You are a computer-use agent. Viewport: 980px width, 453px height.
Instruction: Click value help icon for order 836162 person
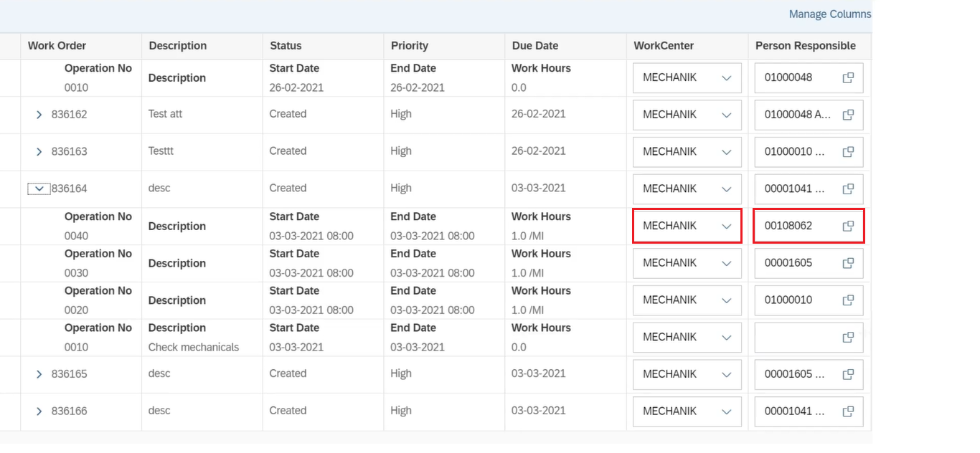(847, 115)
